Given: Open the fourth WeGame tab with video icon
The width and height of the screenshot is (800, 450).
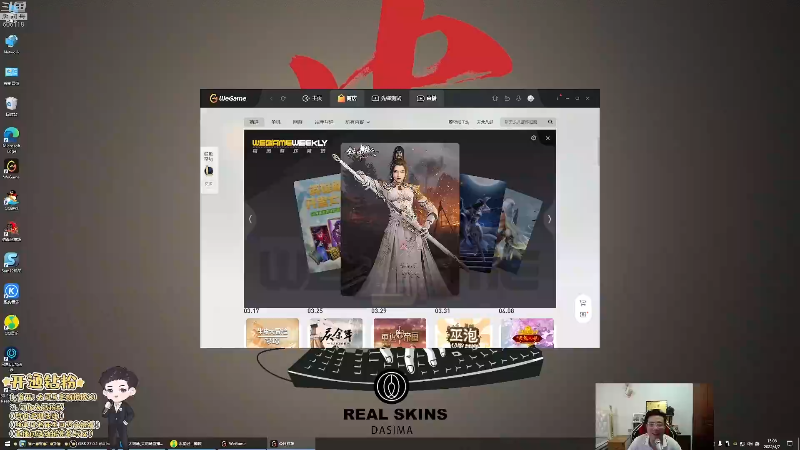Looking at the screenshot, I should coord(427,98).
